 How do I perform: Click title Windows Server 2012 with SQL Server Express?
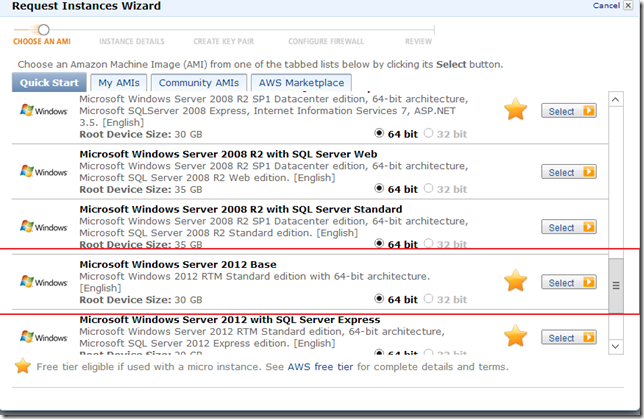point(230,320)
